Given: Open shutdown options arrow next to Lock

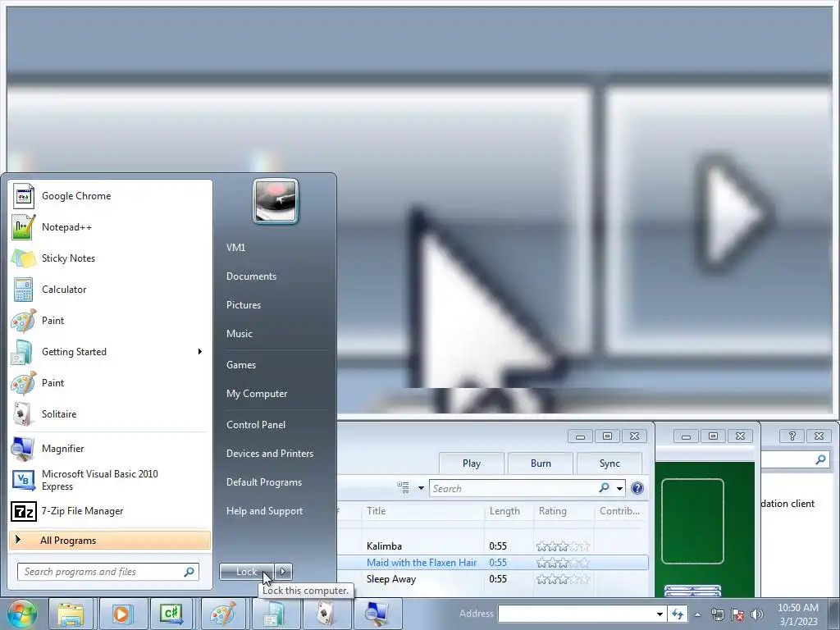Looking at the screenshot, I should [283, 572].
